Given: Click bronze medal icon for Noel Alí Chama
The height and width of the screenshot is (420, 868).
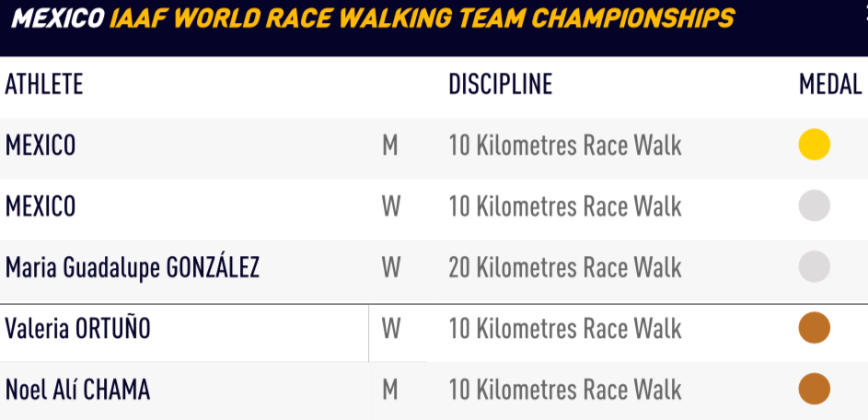Looking at the screenshot, I should pos(814,389).
